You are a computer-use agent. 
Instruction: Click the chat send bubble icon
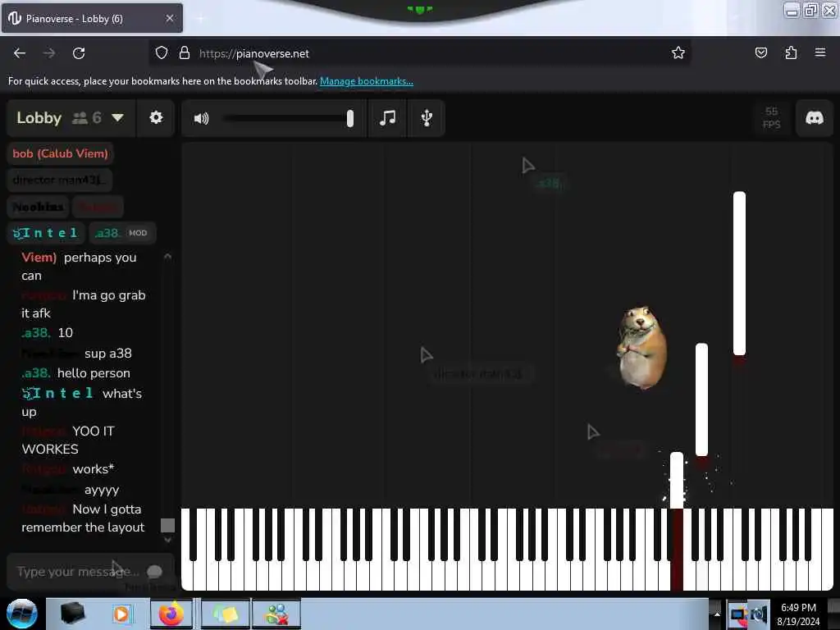click(x=154, y=572)
